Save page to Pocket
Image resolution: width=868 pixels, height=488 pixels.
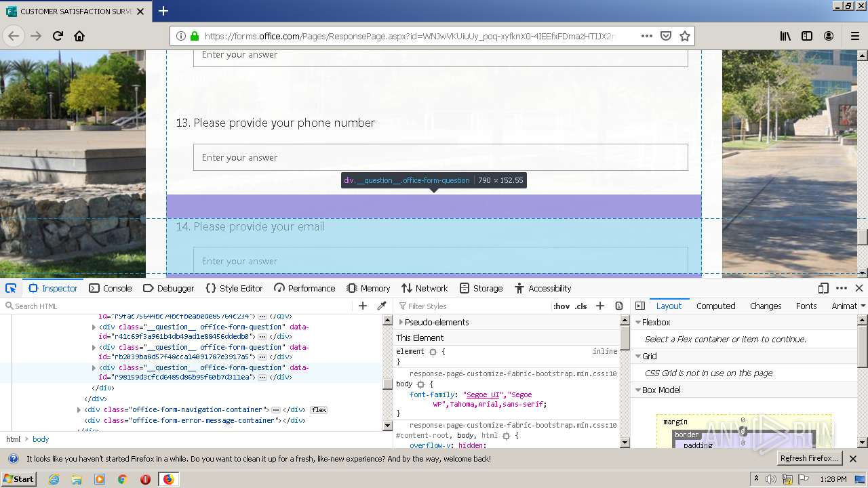click(x=666, y=36)
